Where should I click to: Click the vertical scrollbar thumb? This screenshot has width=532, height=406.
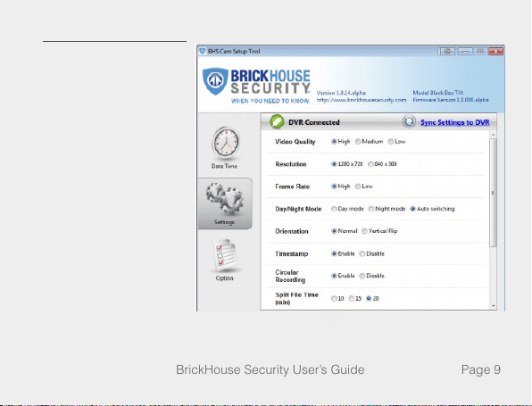(x=494, y=193)
